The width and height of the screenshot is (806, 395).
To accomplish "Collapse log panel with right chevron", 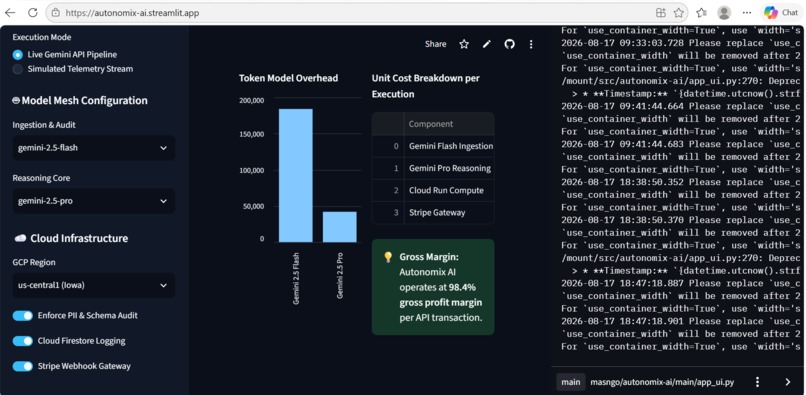I will (x=787, y=382).
